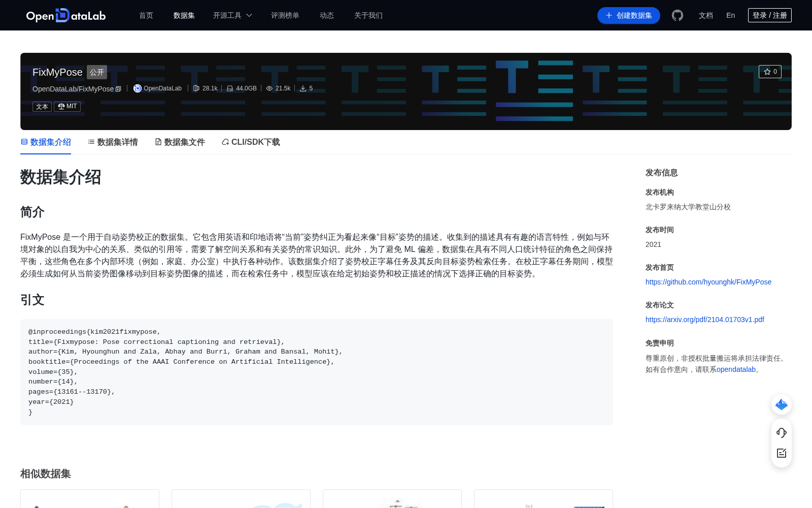812x508 pixels.
Task: Open 文档 link in header
Action: coord(706,15)
